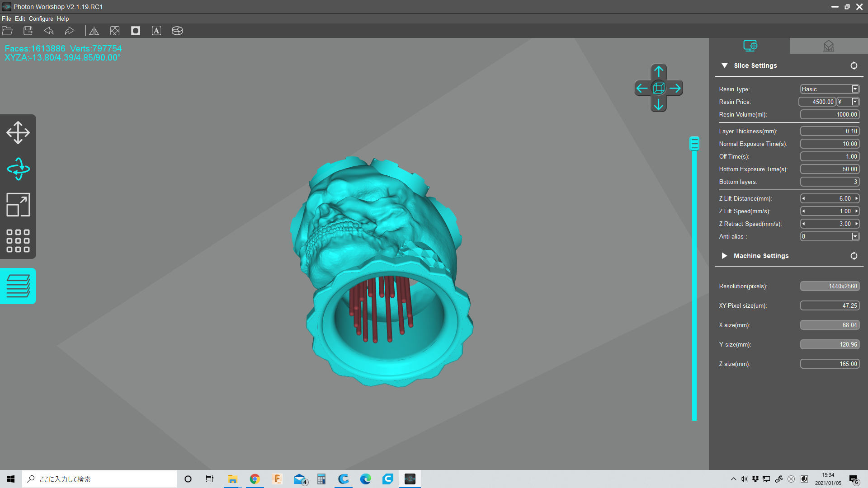Open the Configure menu
This screenshot has width=868, height=488.
coord(41,19)
